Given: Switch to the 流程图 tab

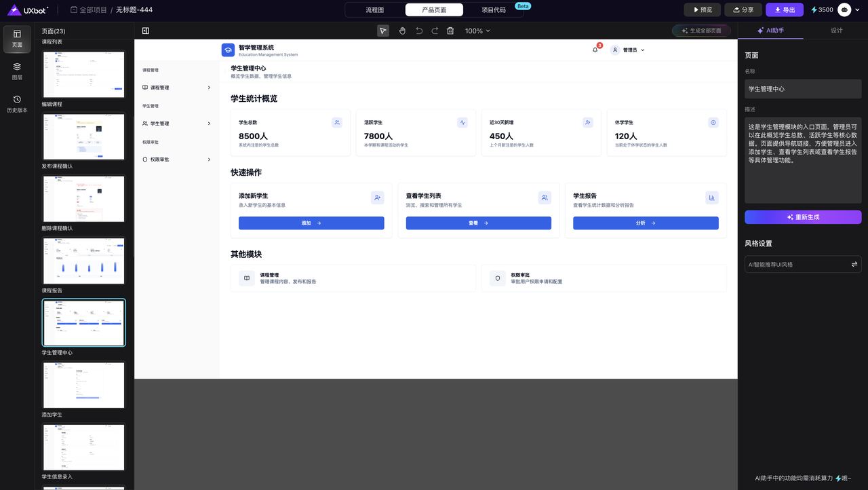Looking at the screenshot, I should 375,10.
